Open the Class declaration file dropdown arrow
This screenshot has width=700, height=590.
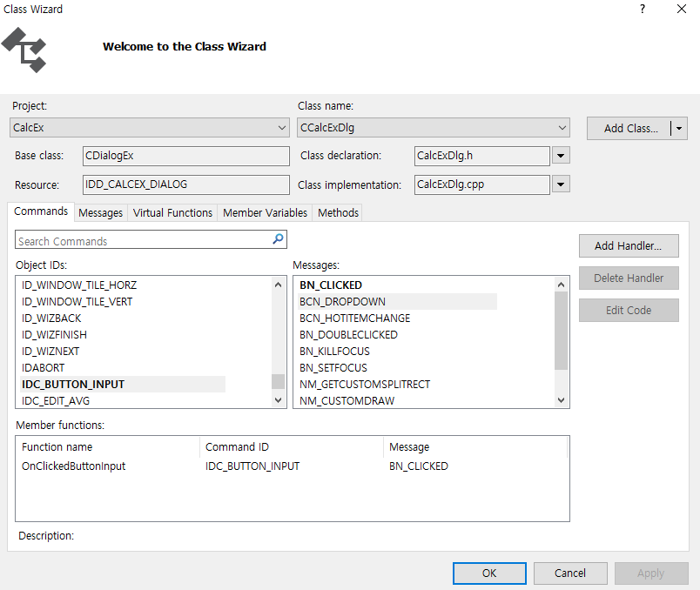561,156
